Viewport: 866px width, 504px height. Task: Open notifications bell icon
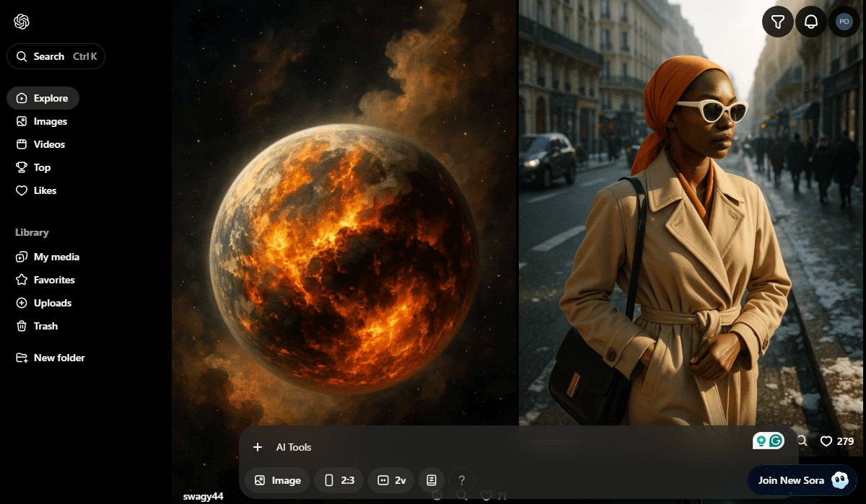pyautogui.click(x=811, y=22)
